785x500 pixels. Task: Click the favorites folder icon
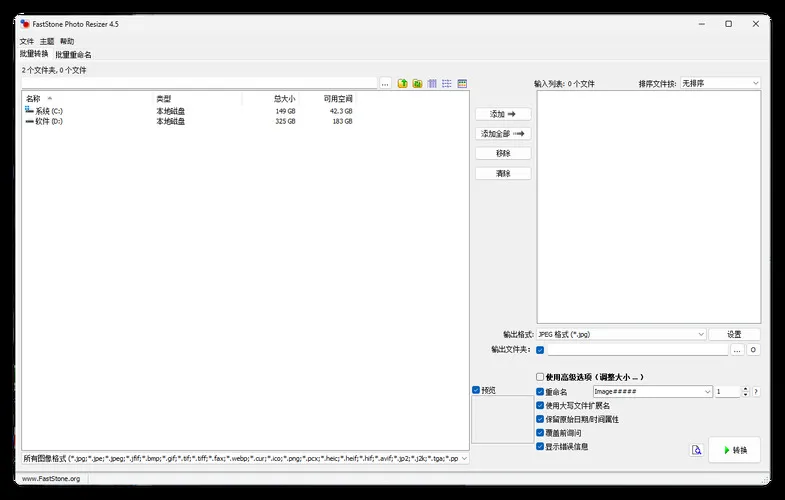[x=417, y=83]
